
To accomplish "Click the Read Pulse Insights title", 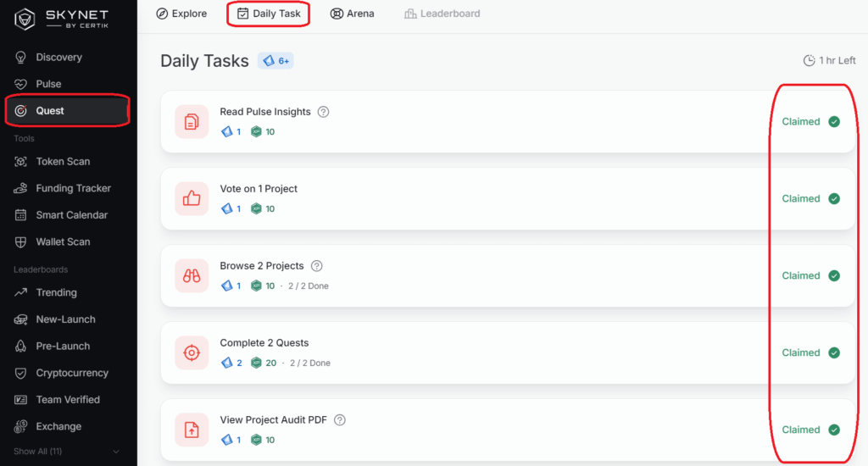I will tap(265, 112).
